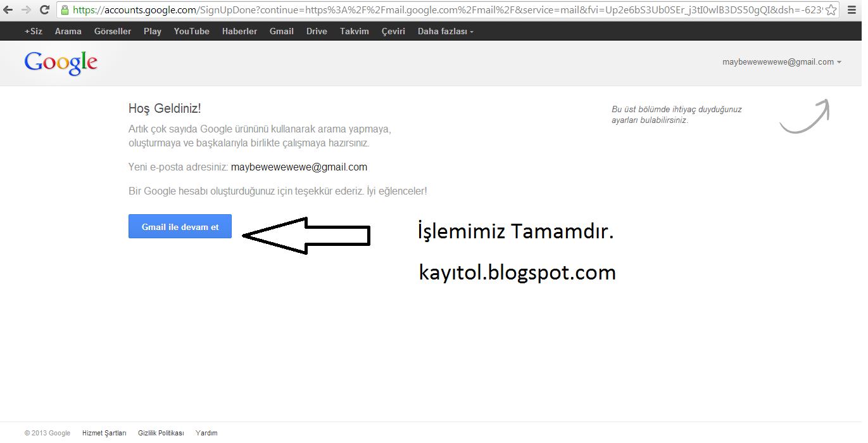Open the Hizmet Şartları link
Image resolution: width=868 pixels, height=443 pixels.
point(104,433)
